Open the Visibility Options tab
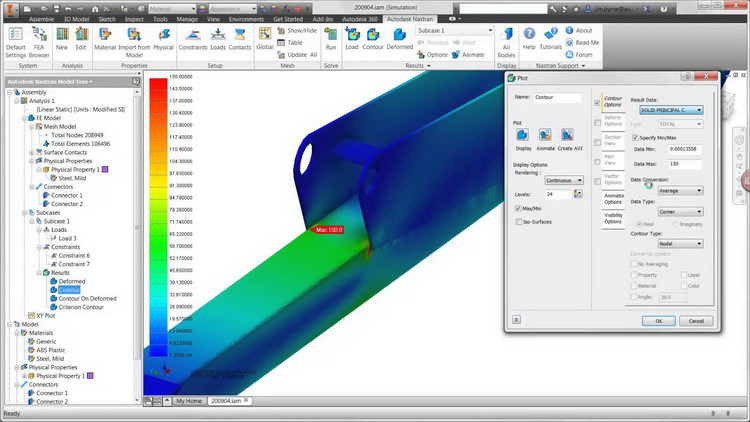 coord(613,219)
